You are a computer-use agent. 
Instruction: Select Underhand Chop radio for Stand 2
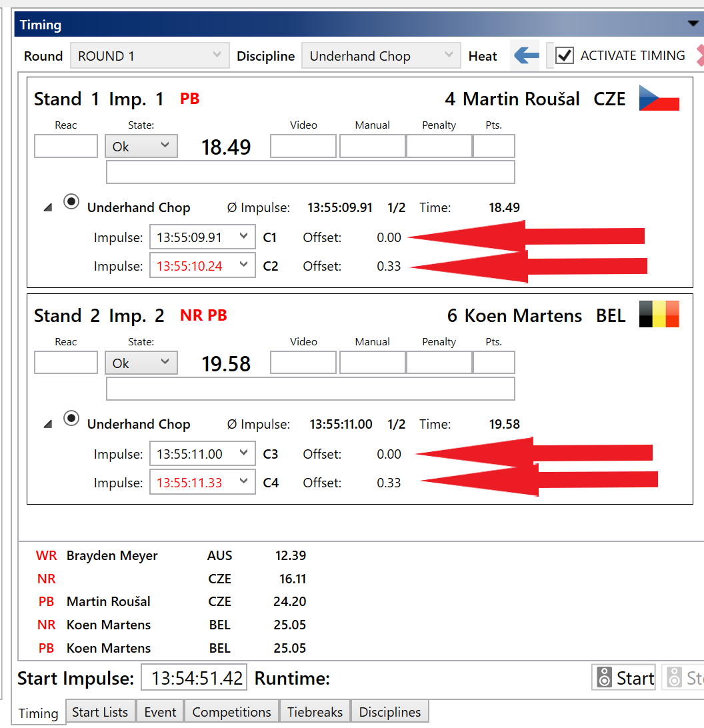click(x=71, y=419)
